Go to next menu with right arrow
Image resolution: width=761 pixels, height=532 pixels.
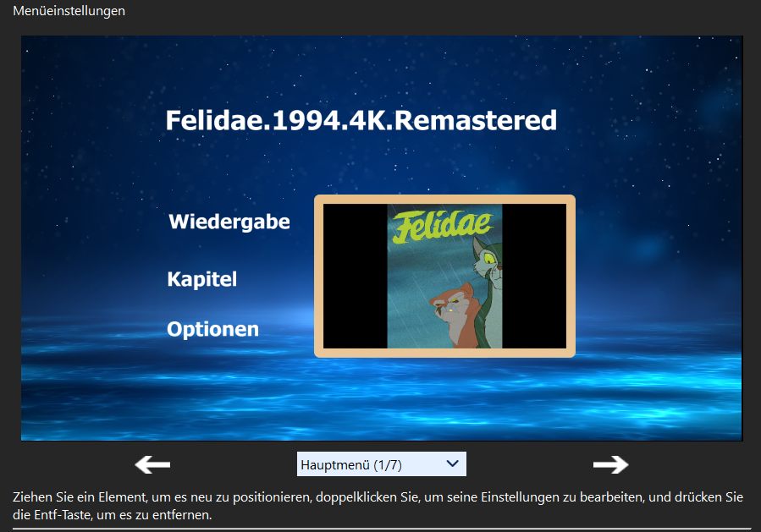coord(610,464)
